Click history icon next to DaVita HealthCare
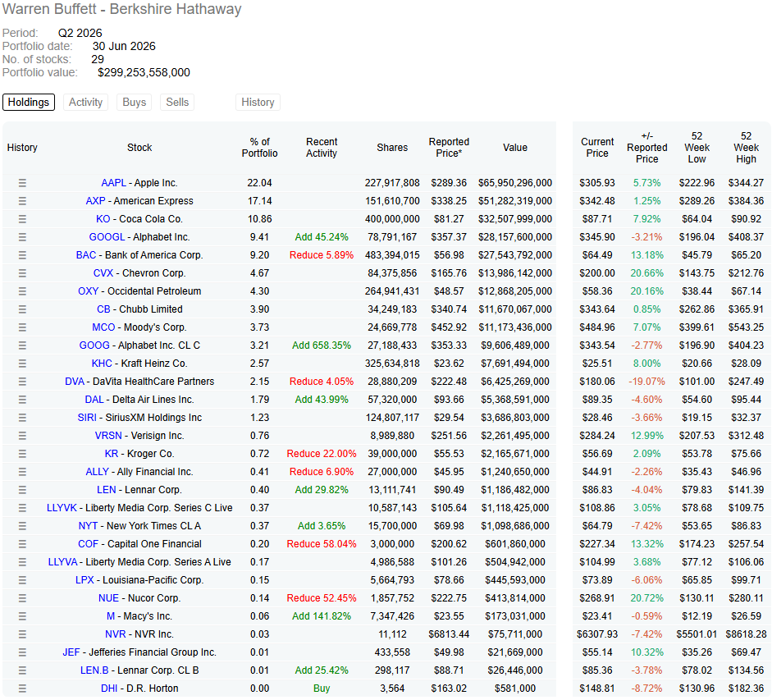This screenshot has width=772, height=700. (x=22, y=382)
